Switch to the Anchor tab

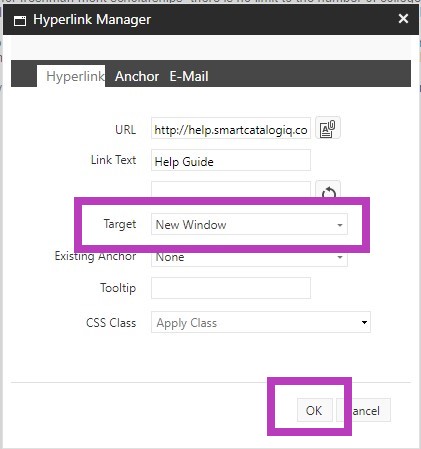pos(137,76)
